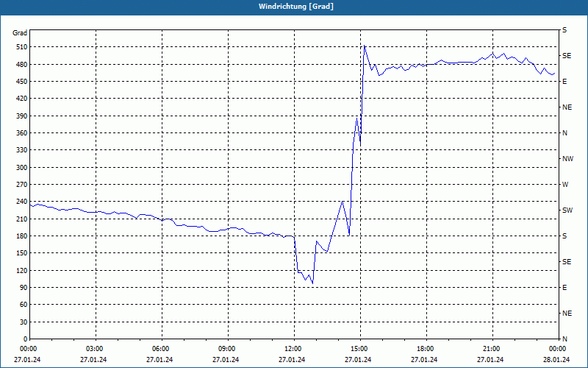Click the 15:00 time label
This screenshot has height=368, width=588.
pyautogui.click(x=358, y=349)
